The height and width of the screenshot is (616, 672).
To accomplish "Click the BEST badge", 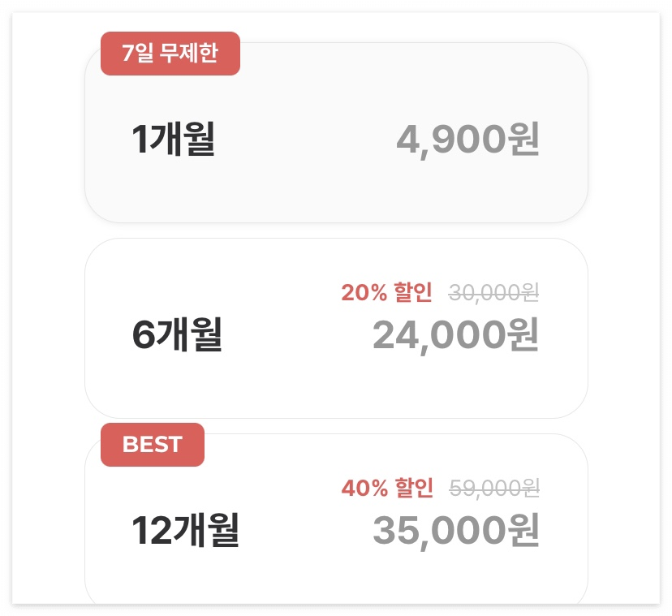I will [x=153, y=445].
